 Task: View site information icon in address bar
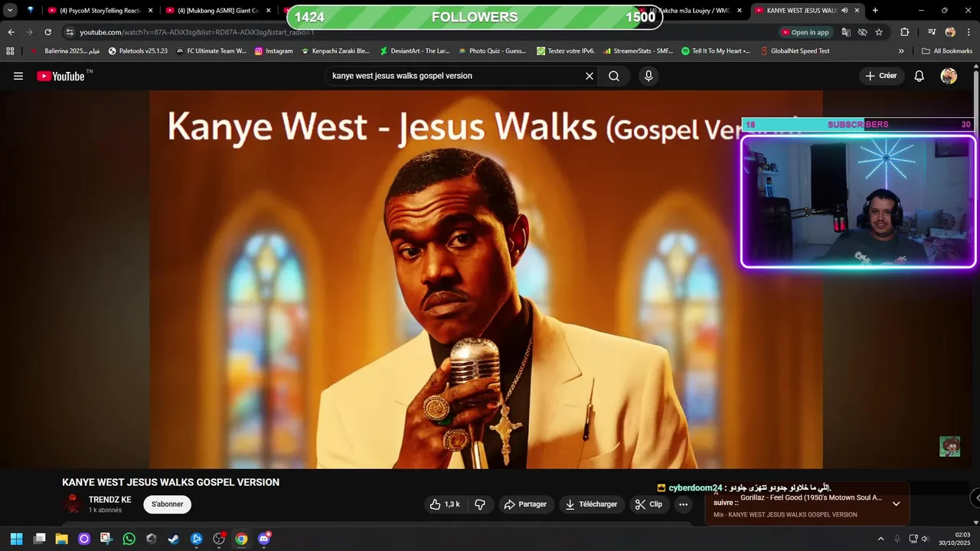70,32
